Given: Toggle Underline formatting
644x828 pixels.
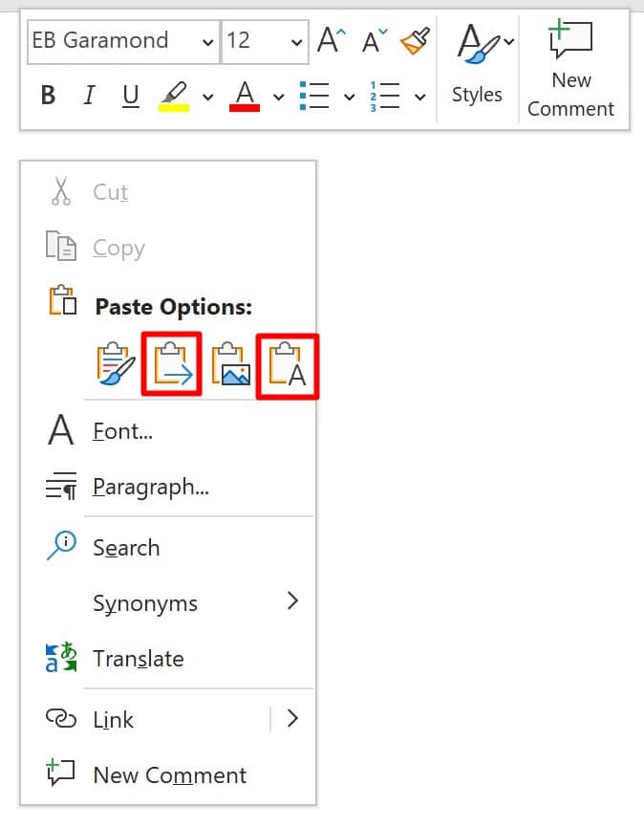Looking at the screenshot, I should [130, 96].
